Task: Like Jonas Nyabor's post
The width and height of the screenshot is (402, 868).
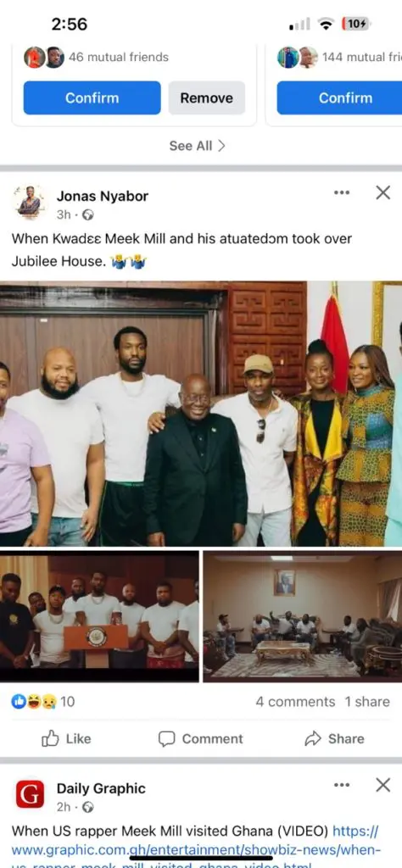Action: 66,738
